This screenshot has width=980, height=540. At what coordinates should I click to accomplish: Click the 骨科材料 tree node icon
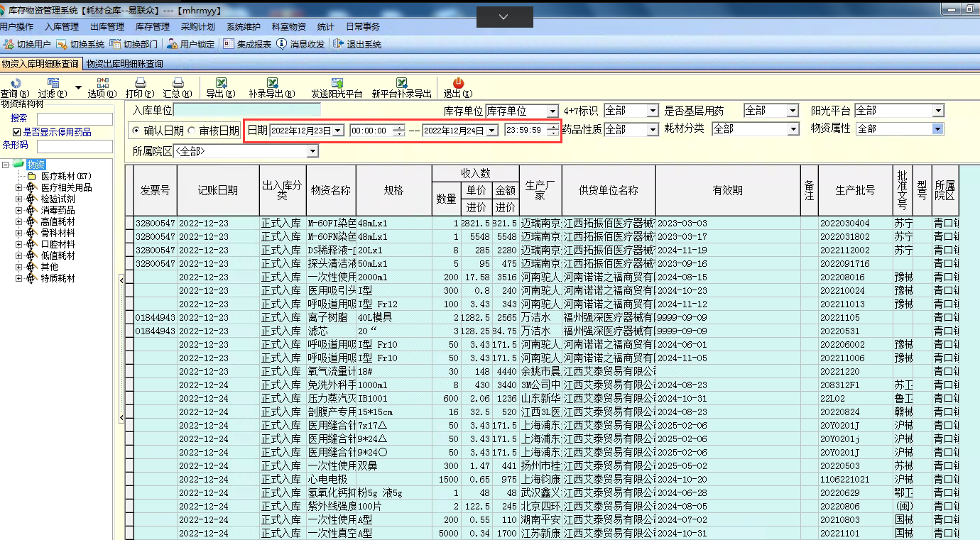tap(31, 233)
